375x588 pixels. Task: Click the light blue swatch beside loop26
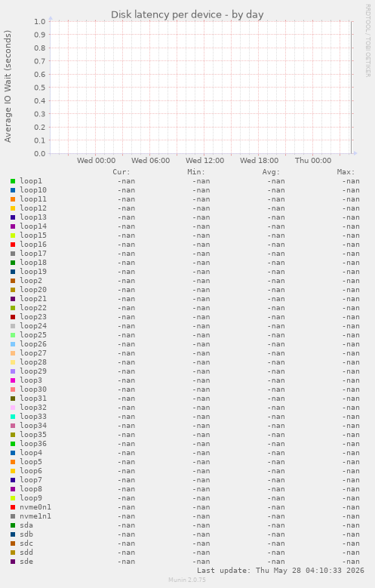click(x=13, y=344)
